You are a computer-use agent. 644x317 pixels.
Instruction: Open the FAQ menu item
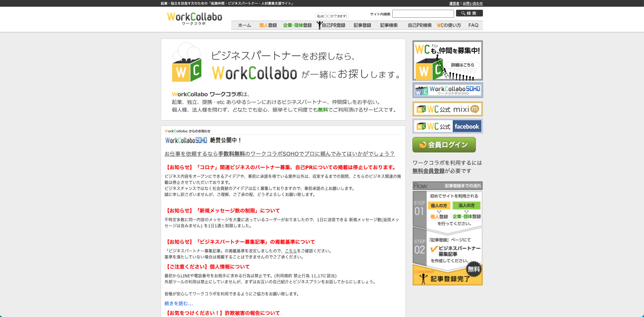(x=473, y=25)
